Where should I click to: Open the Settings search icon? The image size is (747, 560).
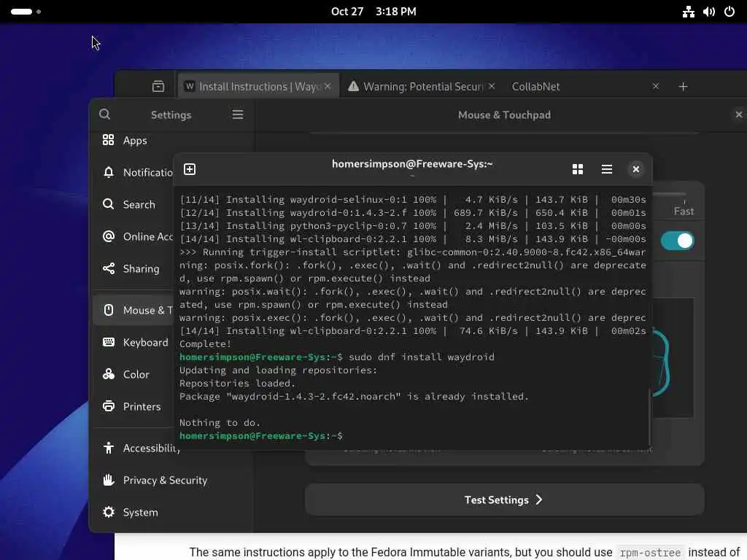coord(105,114)
